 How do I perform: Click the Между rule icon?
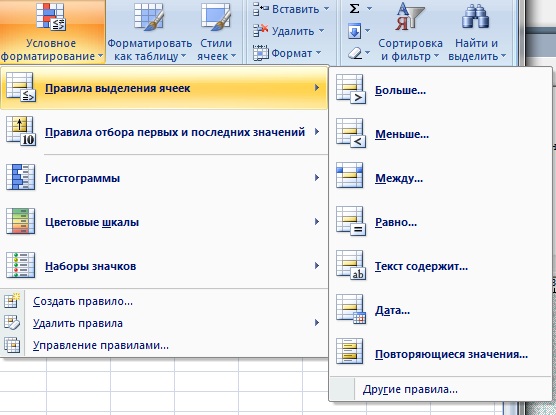click(350, 175)
